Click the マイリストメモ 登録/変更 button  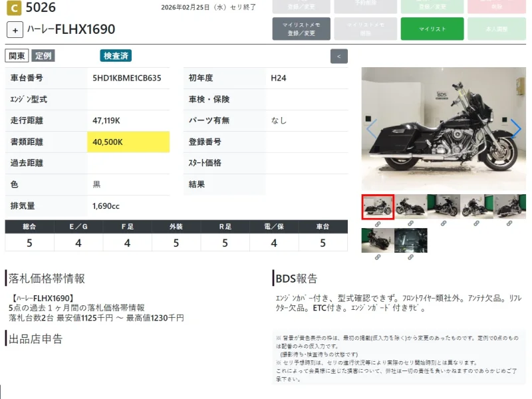(x=301, y=29)
